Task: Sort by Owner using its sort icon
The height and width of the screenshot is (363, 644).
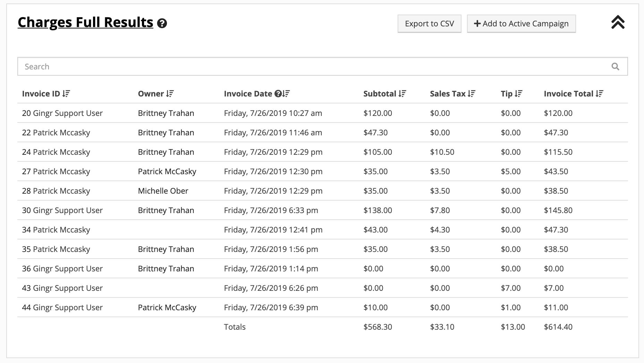Action: tap(170, 94)
